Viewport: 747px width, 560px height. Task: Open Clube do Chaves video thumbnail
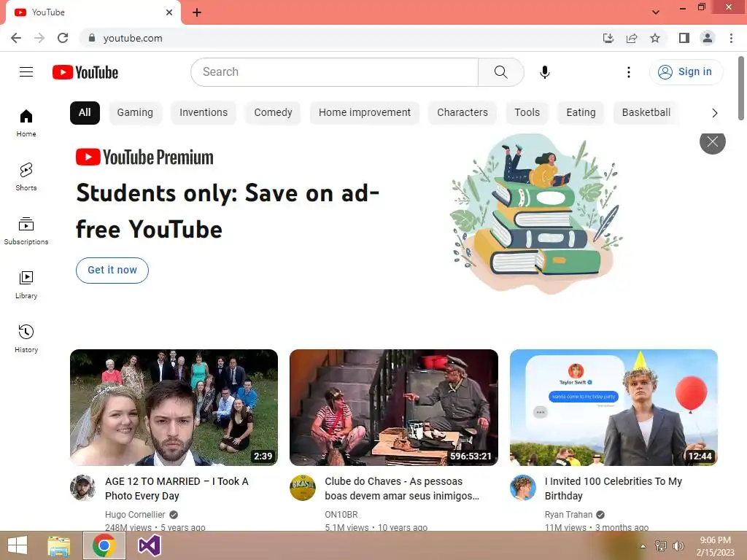[394, 408]
